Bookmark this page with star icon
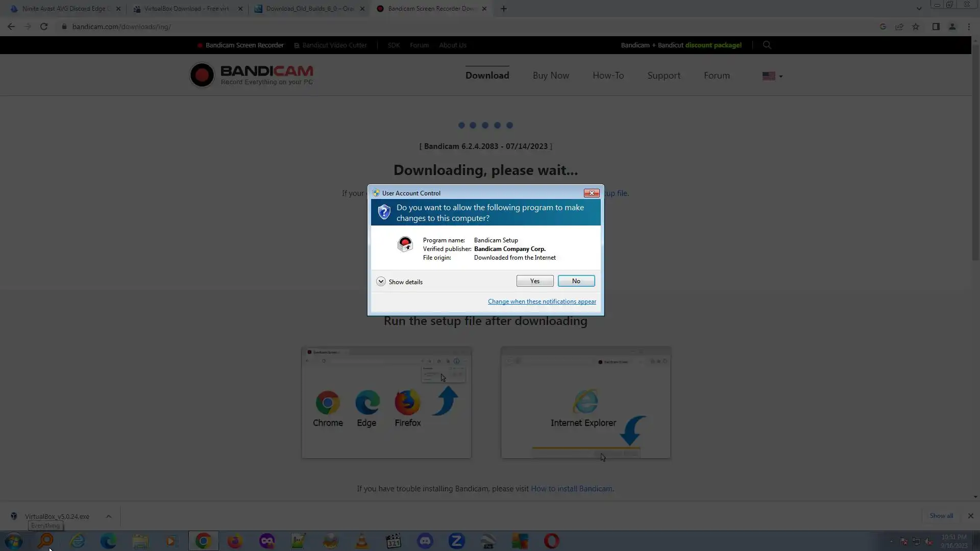Viewport: 980px width, 551px height. (916, 27)
